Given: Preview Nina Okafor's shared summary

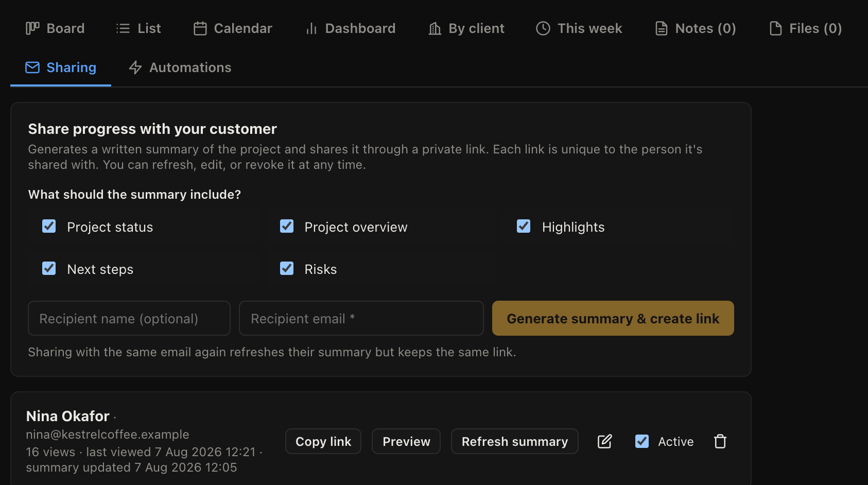Looking at the screenshot, I should point(406,441).
